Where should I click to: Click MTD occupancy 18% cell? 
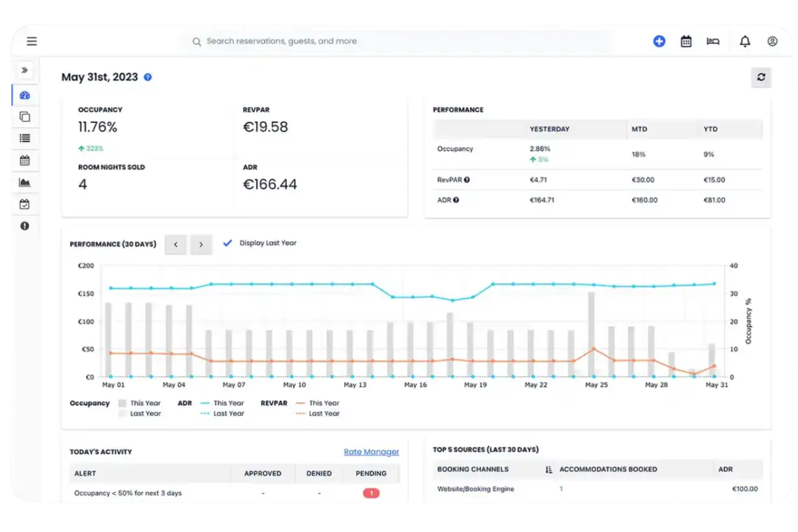coord(638,154)
